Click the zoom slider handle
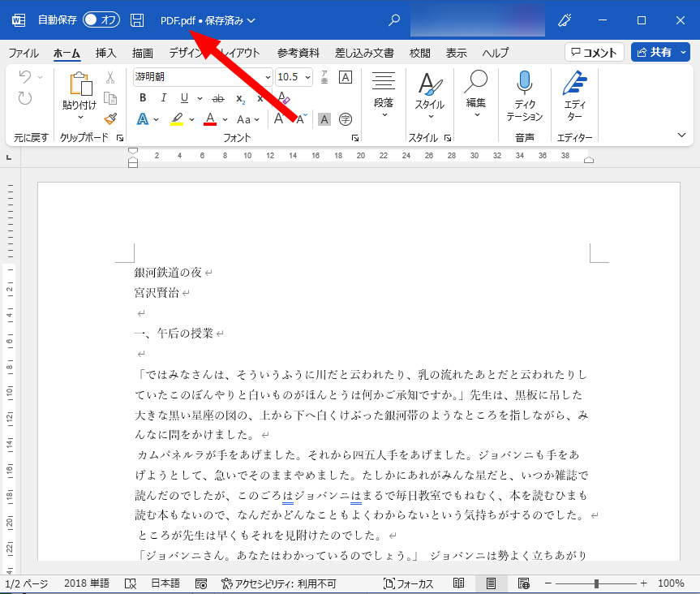700x594 pixels. coord(596,583)
